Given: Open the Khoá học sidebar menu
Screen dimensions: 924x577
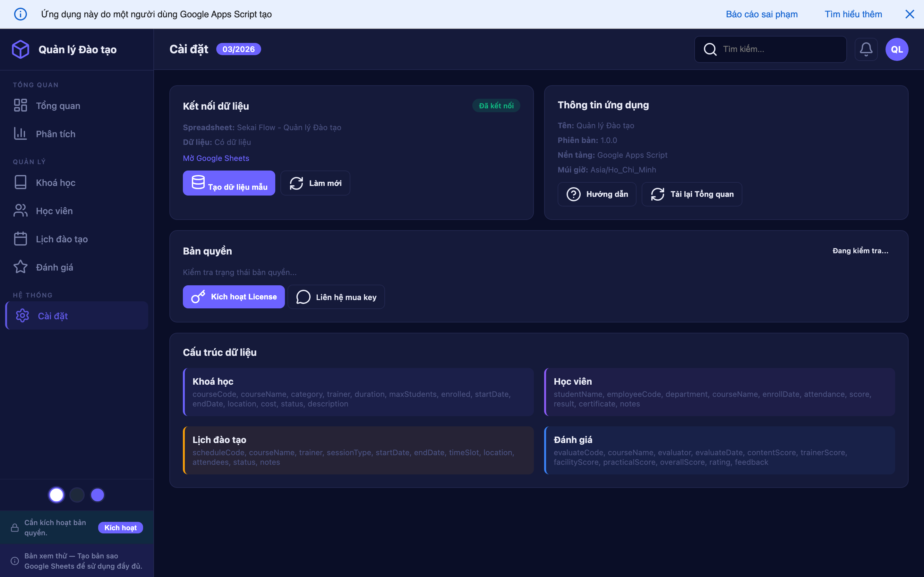Looking at the screenshot, I should tap(56, 183).
